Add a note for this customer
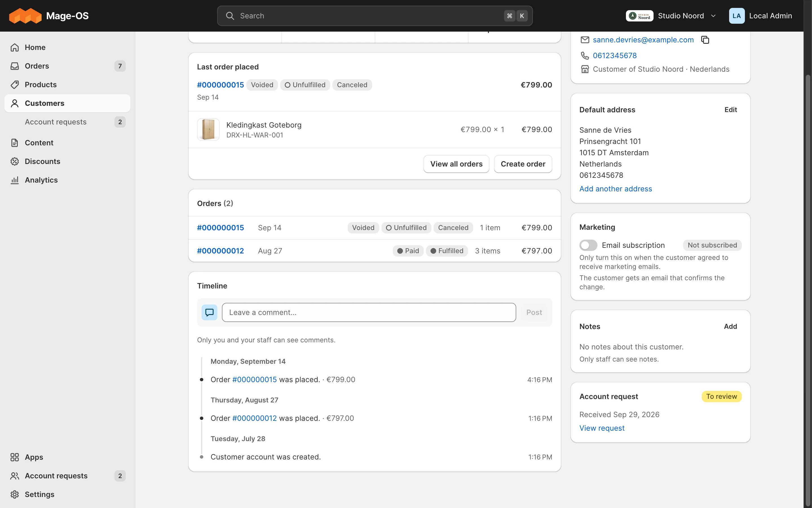Viewport: 812px width, 508px height. (x=731, y=327)
